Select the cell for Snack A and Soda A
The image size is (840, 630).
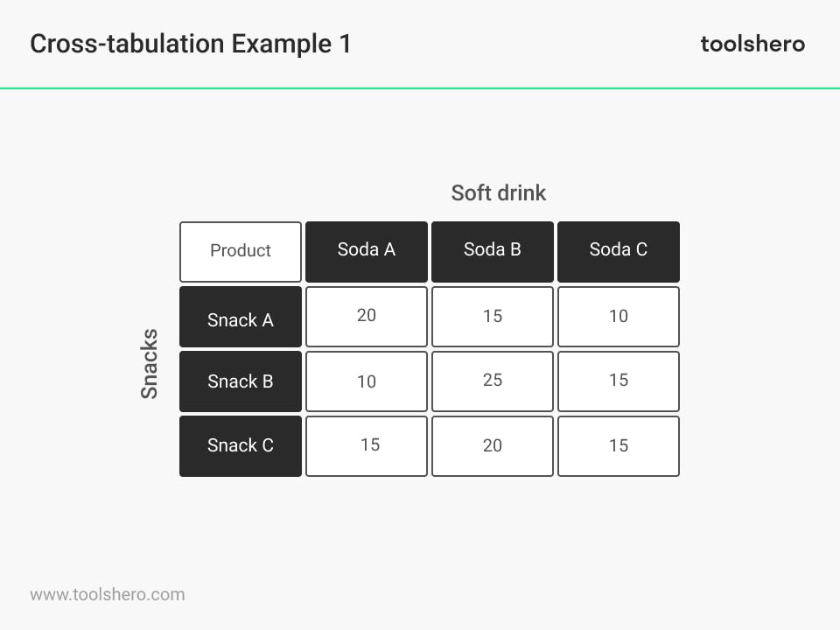pos(367,317)
